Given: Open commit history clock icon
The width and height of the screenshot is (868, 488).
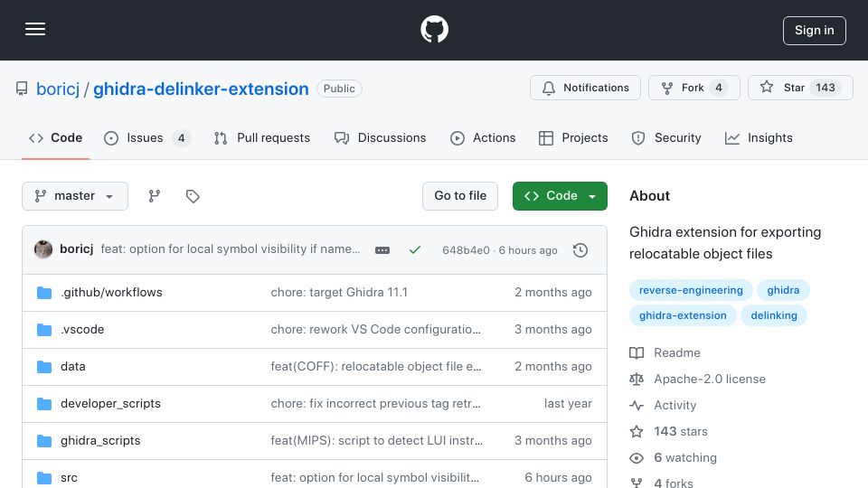Looking at the screenshot, I should (580, 250).
